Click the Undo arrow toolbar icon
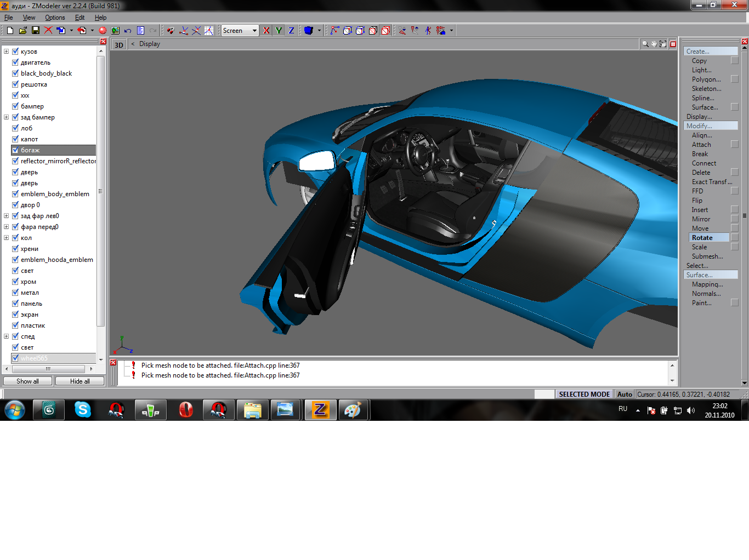The height and width of the screenshot is (560, 749). click(128, 31)
